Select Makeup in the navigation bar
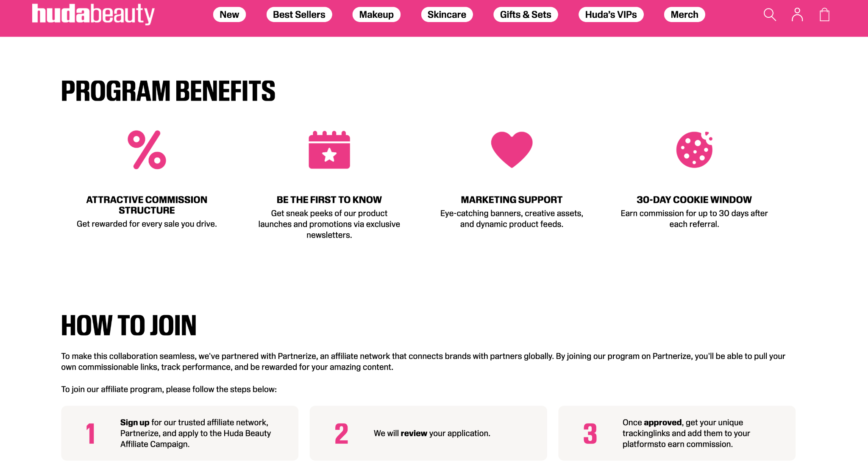 (376, 14)
